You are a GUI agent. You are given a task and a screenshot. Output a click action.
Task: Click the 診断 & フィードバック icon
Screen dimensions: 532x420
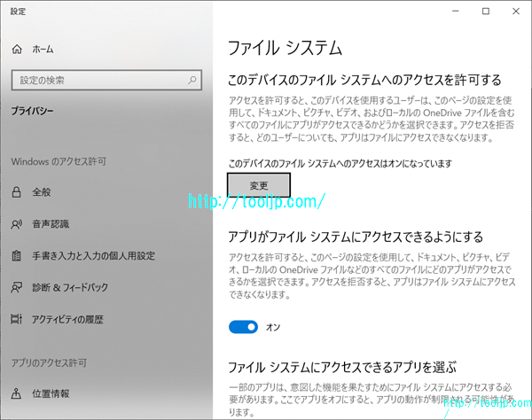click(16, 287)
